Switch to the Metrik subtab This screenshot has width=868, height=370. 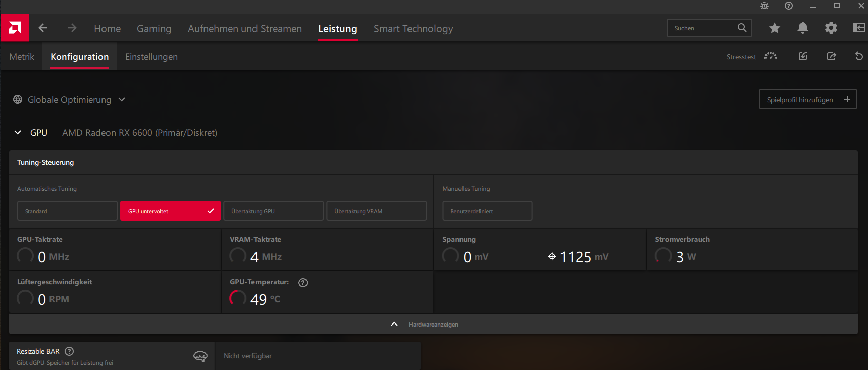pyautogui.click(x=22, y=57)
